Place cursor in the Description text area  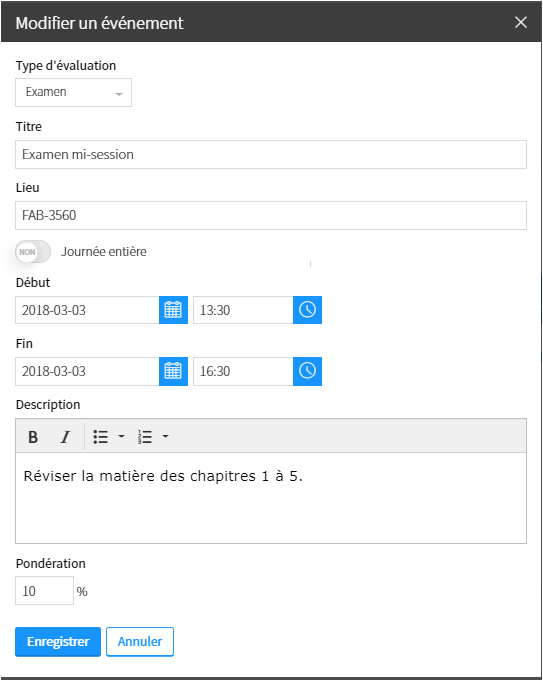tap(271, 498)
